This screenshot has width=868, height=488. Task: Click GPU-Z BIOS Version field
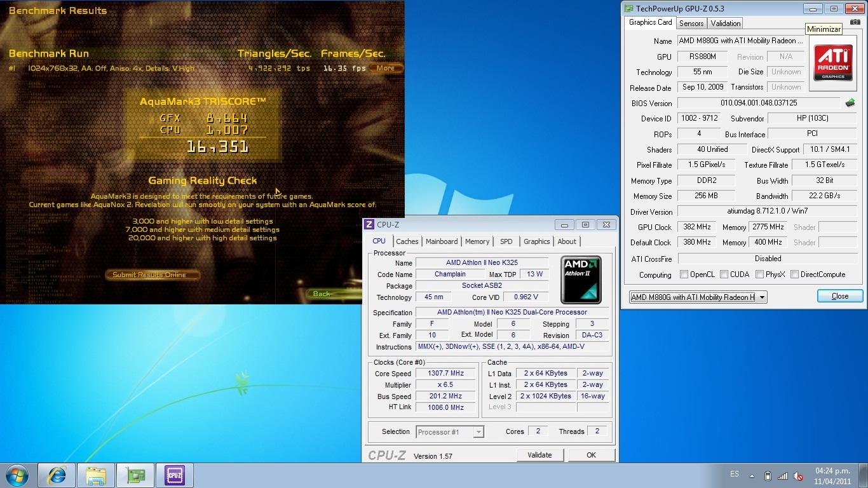pyautogui.click(x=759, y=103)
